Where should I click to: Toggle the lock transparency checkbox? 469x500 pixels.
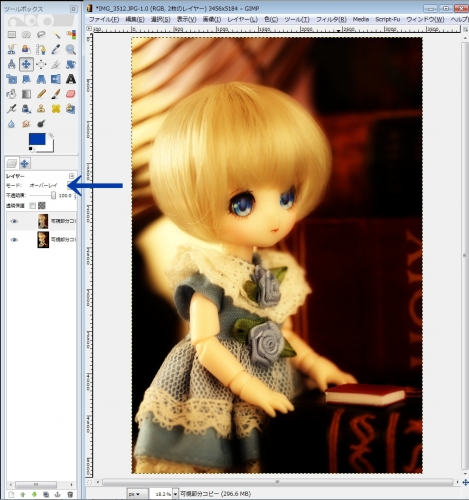pos(32,206)
